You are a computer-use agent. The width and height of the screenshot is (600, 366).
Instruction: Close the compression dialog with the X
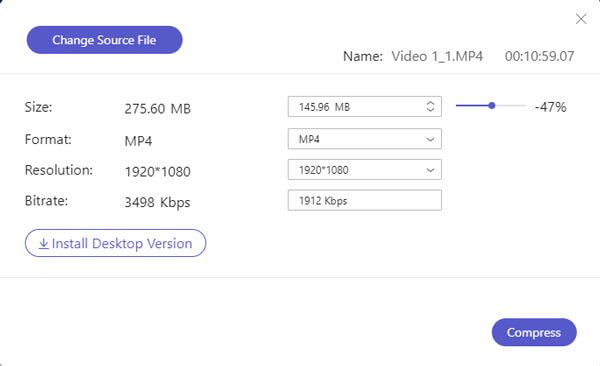pos(581,19)
